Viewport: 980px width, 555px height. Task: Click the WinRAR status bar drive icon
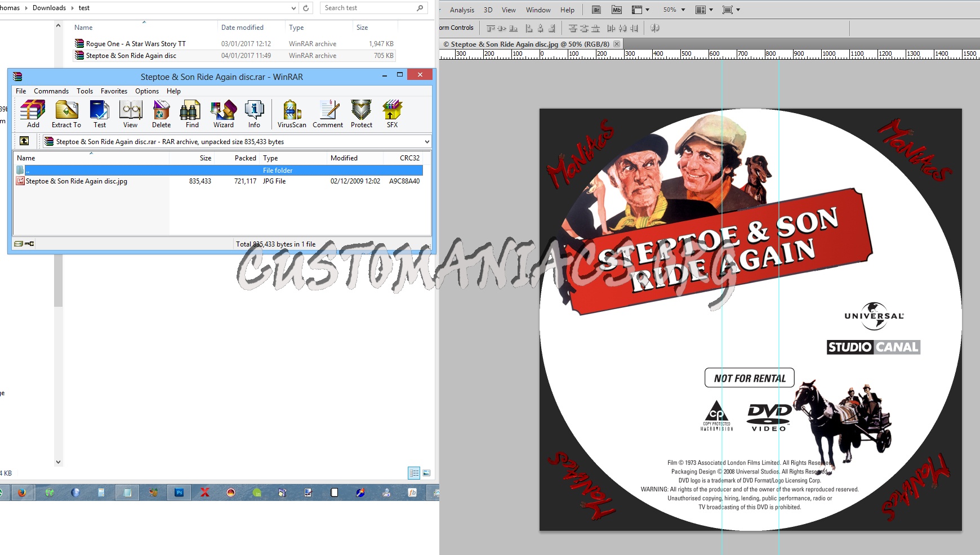[18, 244]
